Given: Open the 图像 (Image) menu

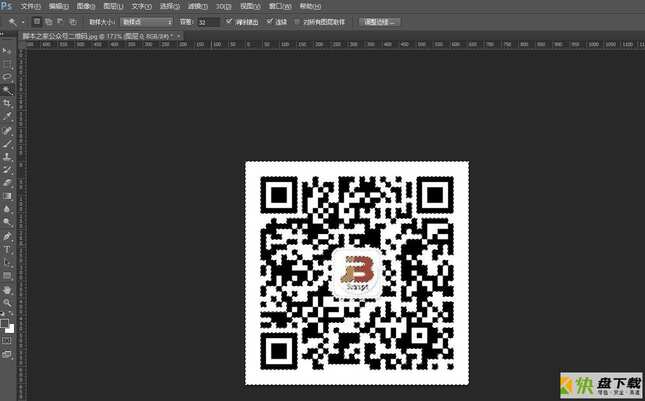Looking at the screenshot, I should [86, 6].
